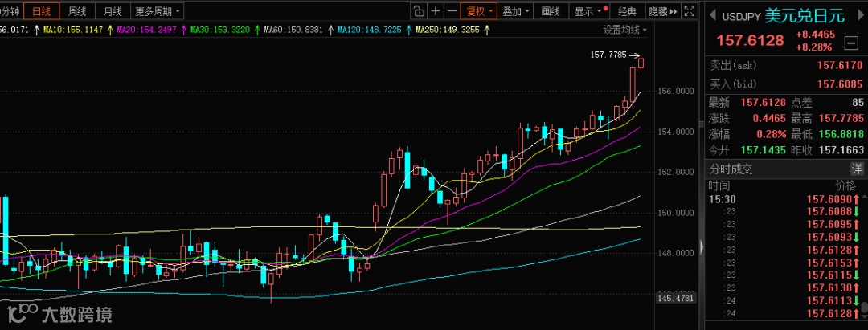The image size is (868, 330).
Task: Open tick details with 详 button
Action: coord(856,169)
